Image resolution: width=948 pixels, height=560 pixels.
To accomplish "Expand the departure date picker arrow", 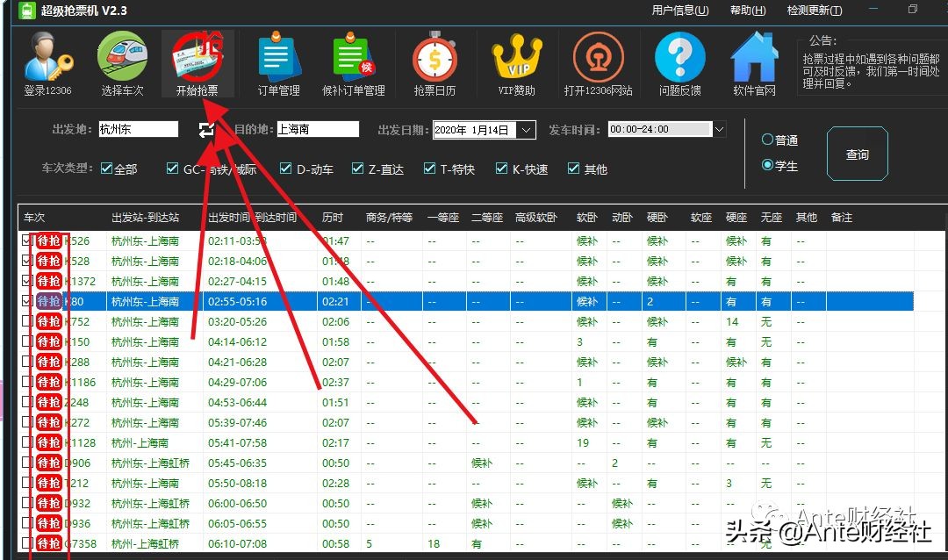I will point(525,129).
